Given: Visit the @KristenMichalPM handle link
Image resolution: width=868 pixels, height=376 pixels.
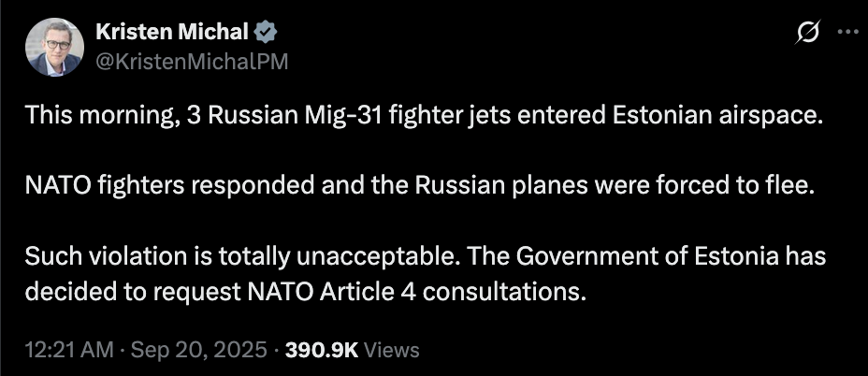Looking at the screenshot, I should (x=192, y=62).
